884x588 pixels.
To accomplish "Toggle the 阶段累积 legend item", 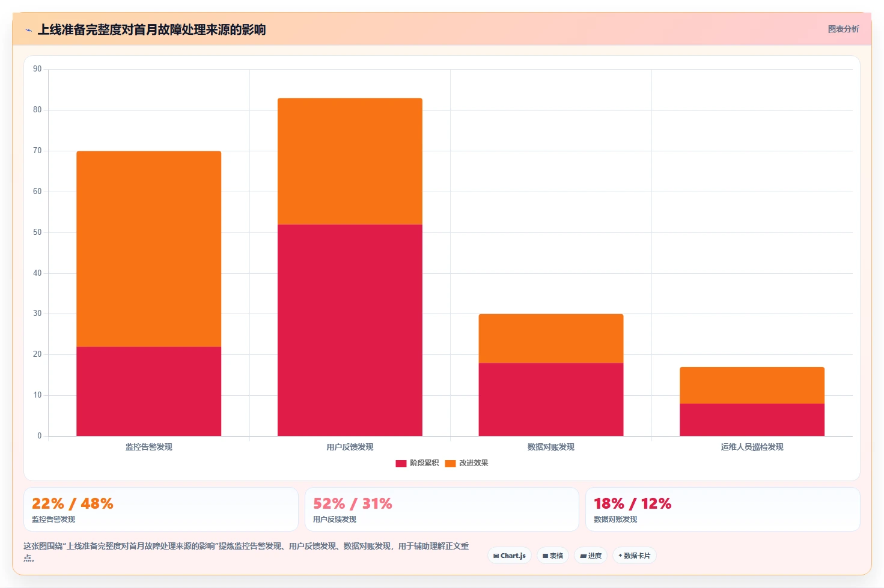I will point(417,463).
